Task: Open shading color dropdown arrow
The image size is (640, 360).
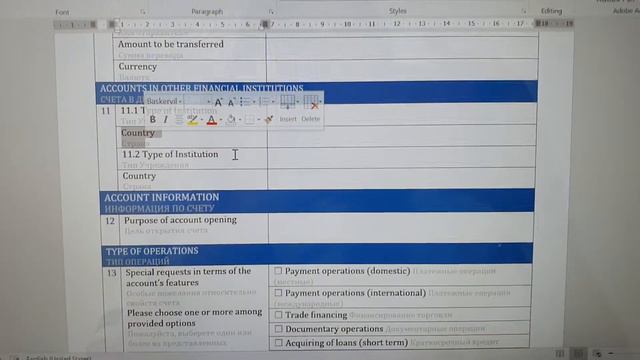Action: tap(240, 120)
